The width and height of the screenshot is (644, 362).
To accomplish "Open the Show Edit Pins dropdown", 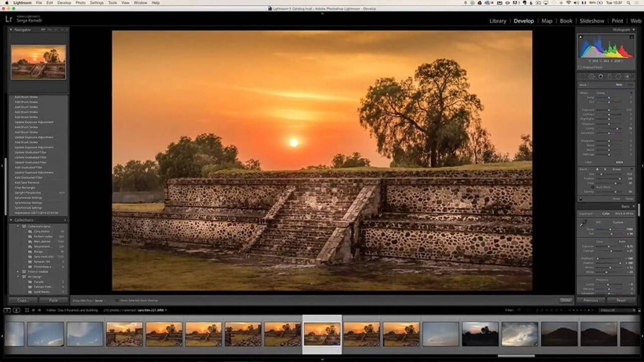I will [99, 300].
